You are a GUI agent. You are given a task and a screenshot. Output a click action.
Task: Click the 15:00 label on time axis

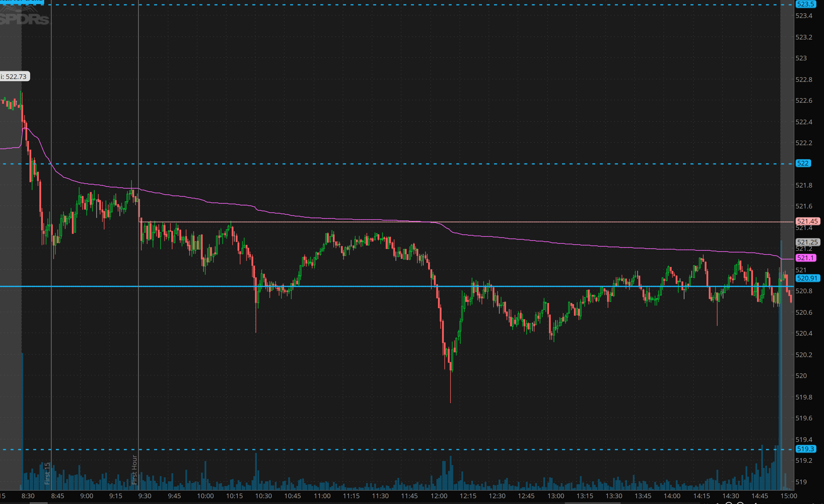[x=789, y=496]
